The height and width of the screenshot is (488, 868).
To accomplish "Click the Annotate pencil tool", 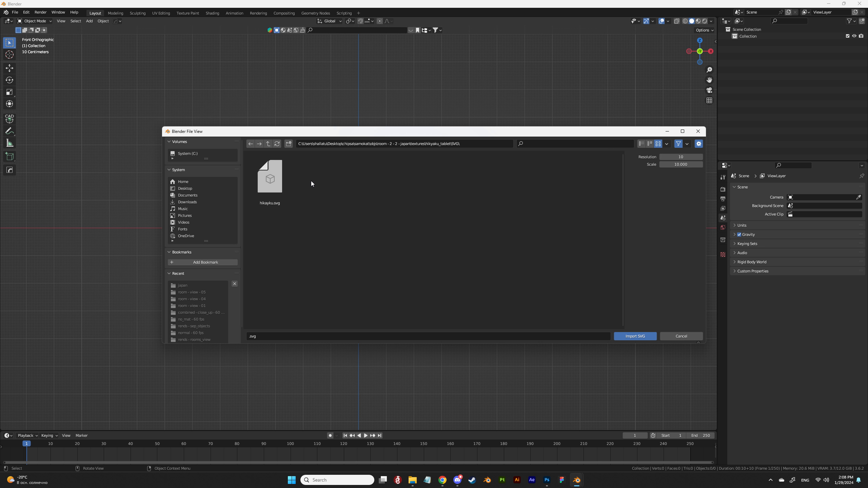I will [x=9, y=131].
